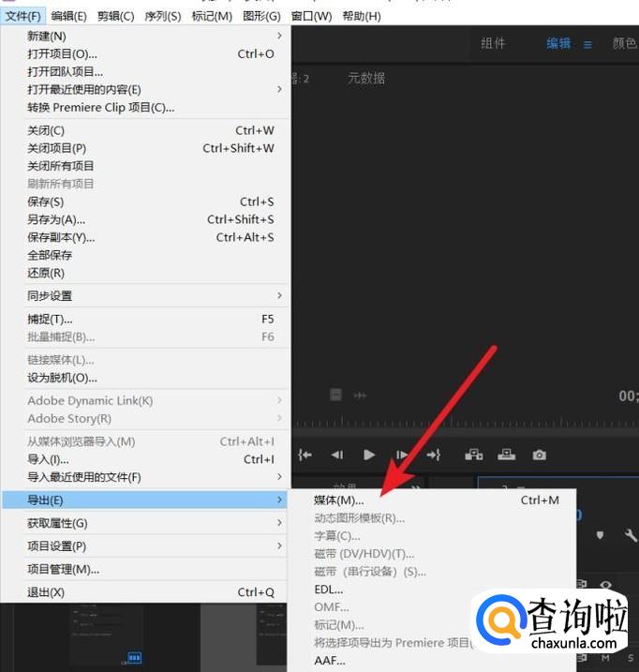This screenshot has height=672, width=639.
Task: Open the 图形(G) menu
Action: pyautogui.click(x=261, y=16)
